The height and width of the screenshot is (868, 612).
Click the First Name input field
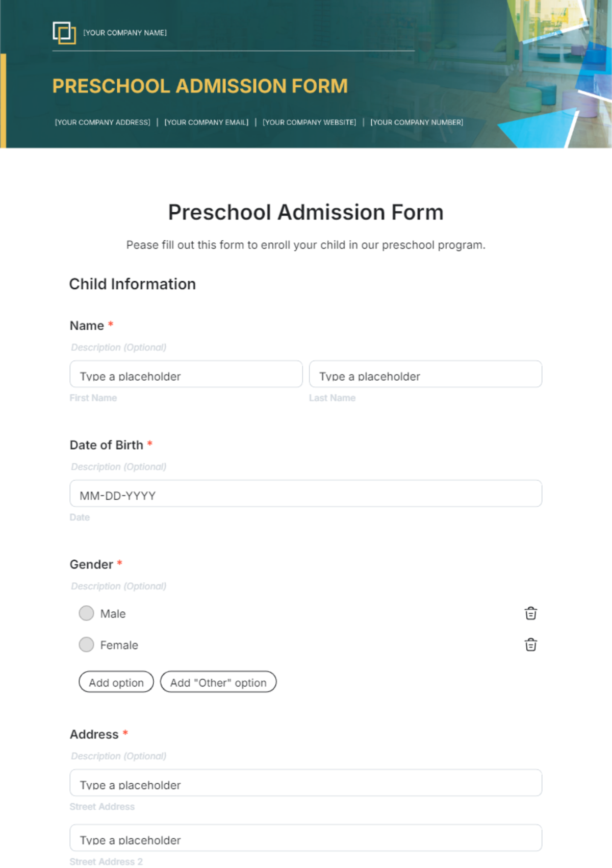coord(185,374)
